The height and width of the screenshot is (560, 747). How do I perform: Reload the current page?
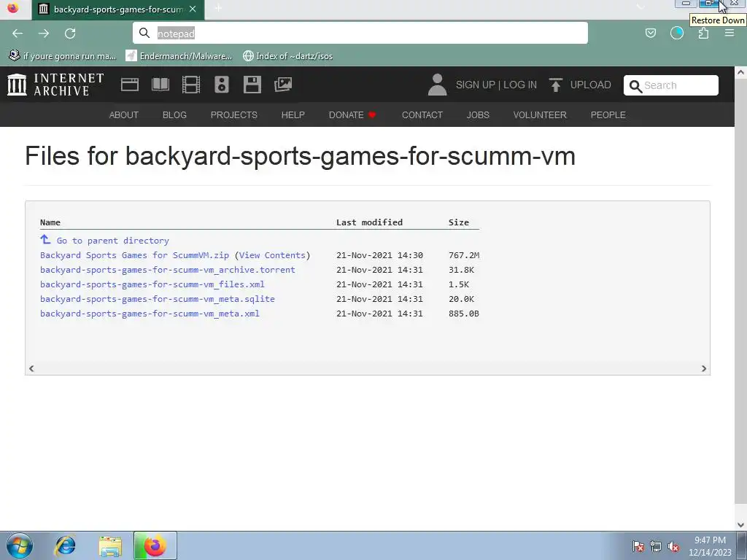(70, 34)
